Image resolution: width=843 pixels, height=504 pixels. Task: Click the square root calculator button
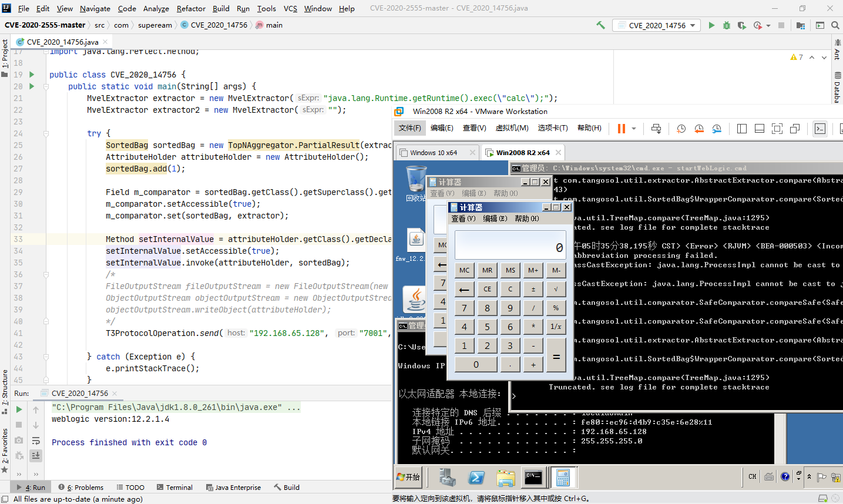click(556, 289)
